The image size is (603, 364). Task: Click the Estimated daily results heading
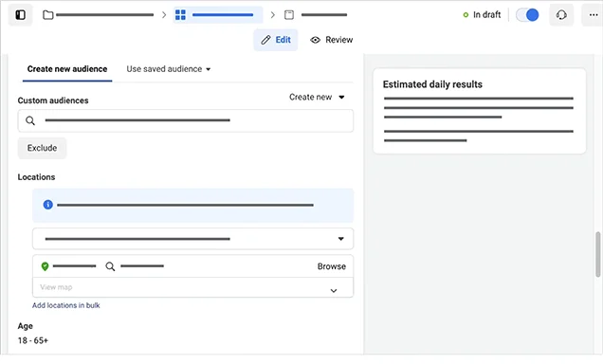pyautogui.click(x=432, y=84)
